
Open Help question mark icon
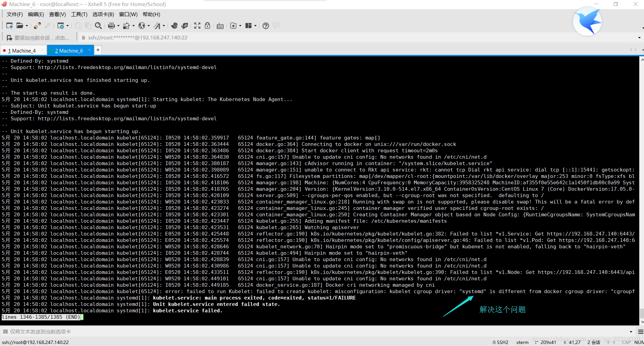coord(266,26)
